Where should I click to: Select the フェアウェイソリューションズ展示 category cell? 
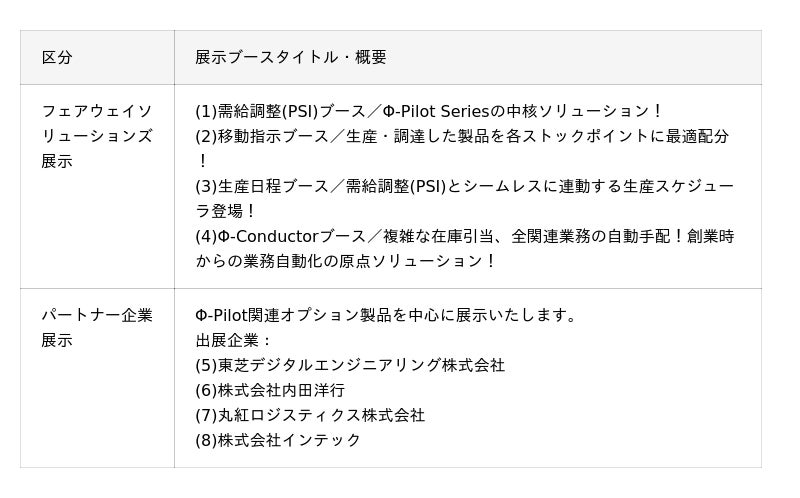(x=97, y=136)
